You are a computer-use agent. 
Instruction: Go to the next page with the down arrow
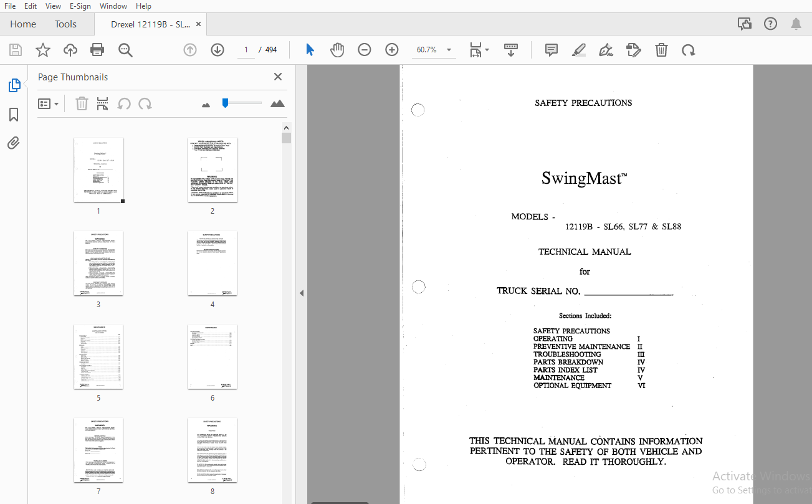click(217, 50)
